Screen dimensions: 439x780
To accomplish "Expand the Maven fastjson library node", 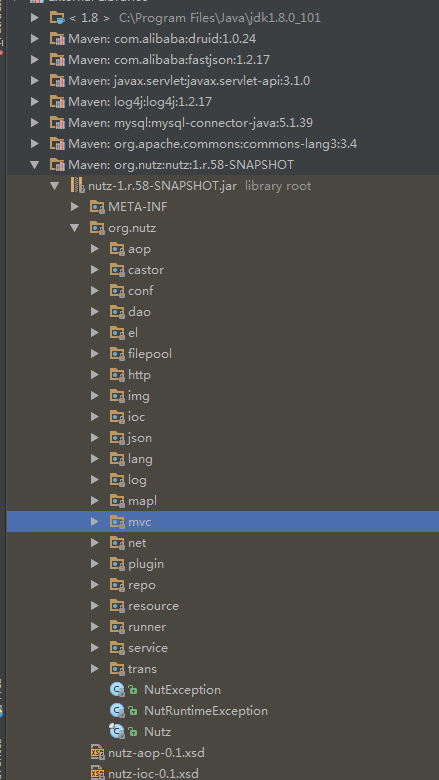I will [x=34, y=60].
